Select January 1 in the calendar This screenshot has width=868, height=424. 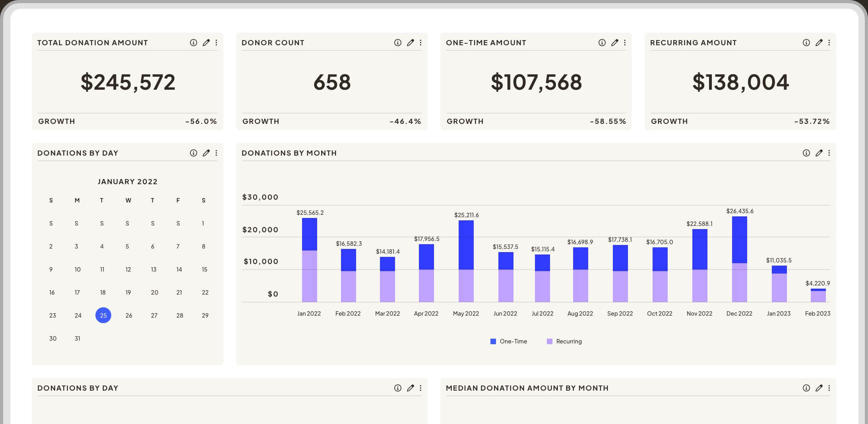(203, 224)
